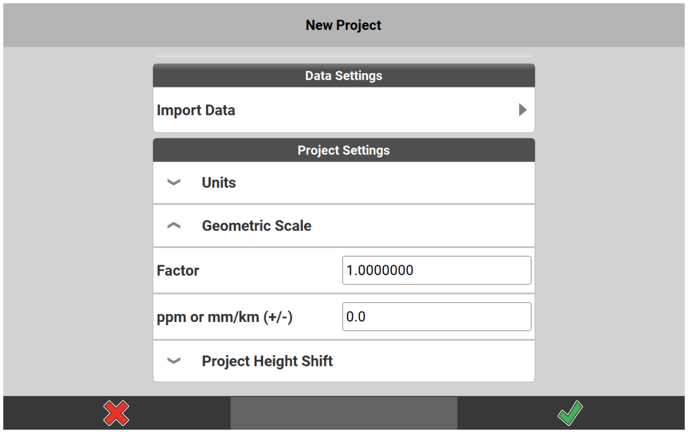Collapse Geometric Scale using the up chevron

pyautogui.click(x=174, y=226)
